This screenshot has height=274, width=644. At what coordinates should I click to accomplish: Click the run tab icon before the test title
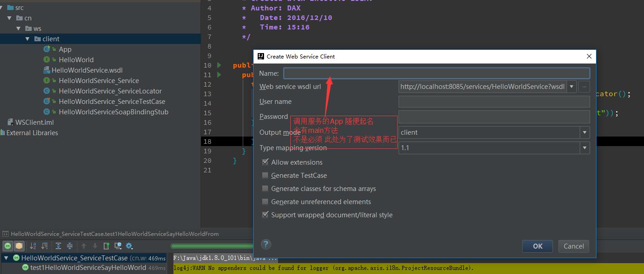tap(5, 234)
